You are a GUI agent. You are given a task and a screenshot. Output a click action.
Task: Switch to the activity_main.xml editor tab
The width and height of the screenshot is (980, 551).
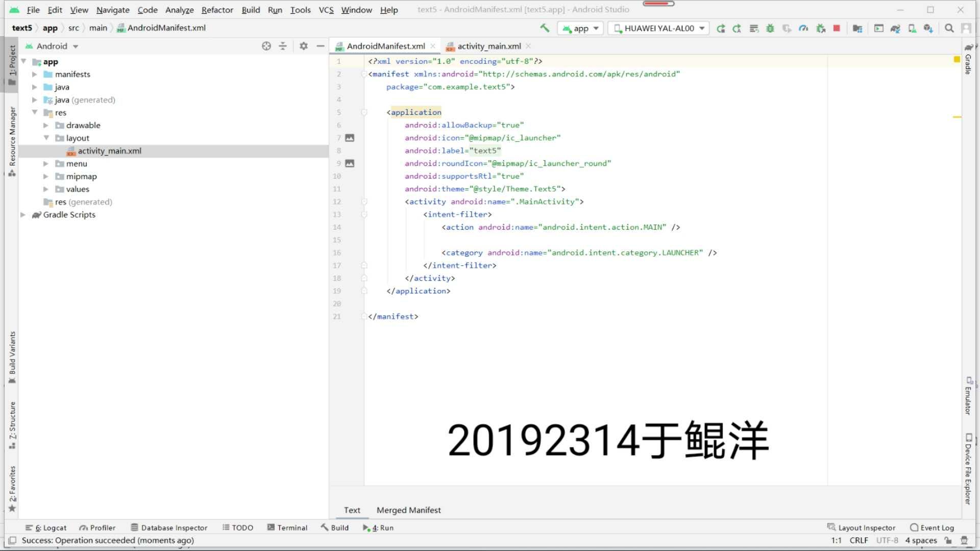click(x=488, y=46)
